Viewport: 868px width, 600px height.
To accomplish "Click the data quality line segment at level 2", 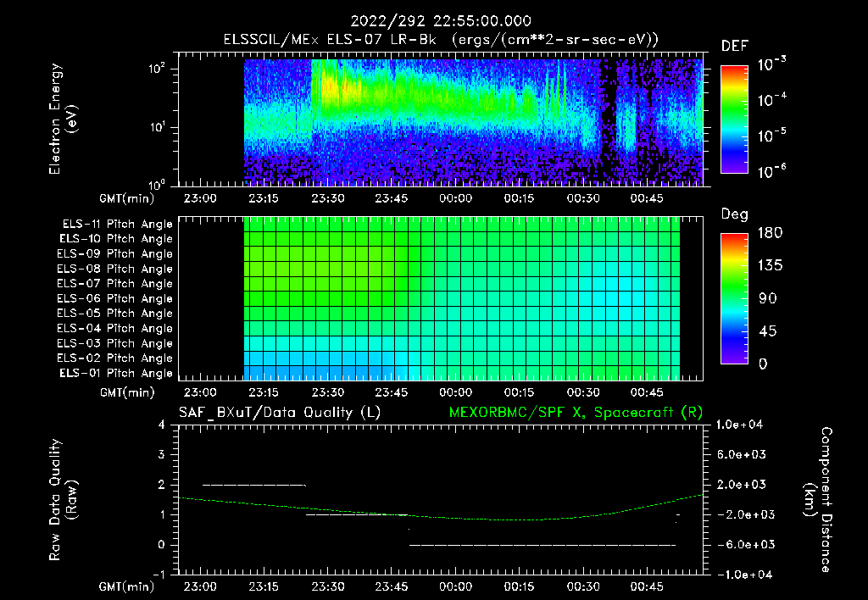I will tap(254, 485).
